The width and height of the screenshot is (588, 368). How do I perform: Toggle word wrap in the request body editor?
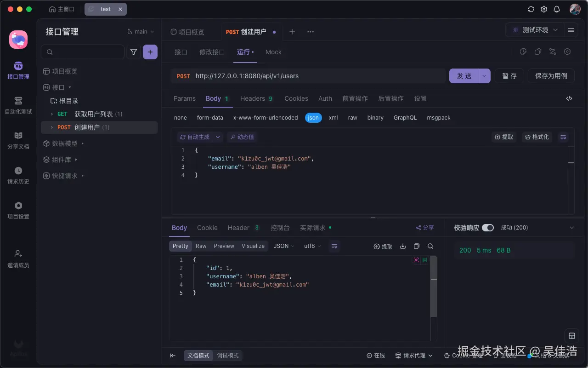coord(563,137)
